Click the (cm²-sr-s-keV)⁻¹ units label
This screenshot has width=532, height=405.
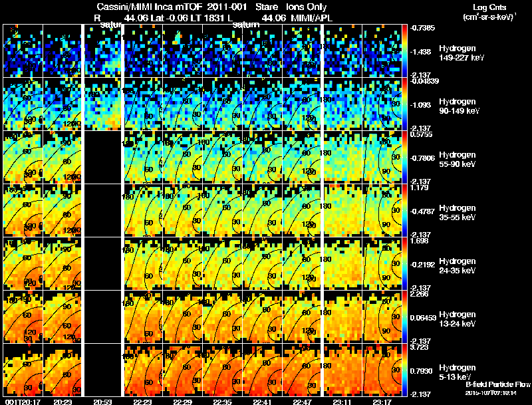click(x=489, y=17)
